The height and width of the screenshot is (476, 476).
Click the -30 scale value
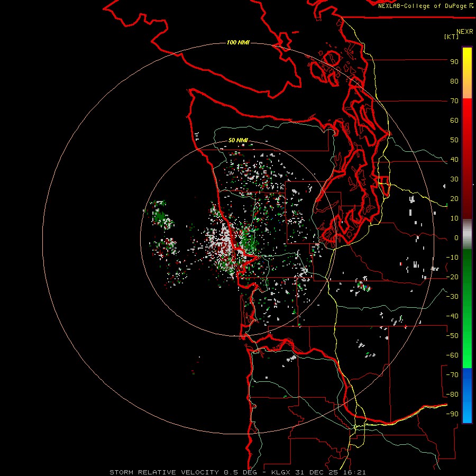click(452, 297)
